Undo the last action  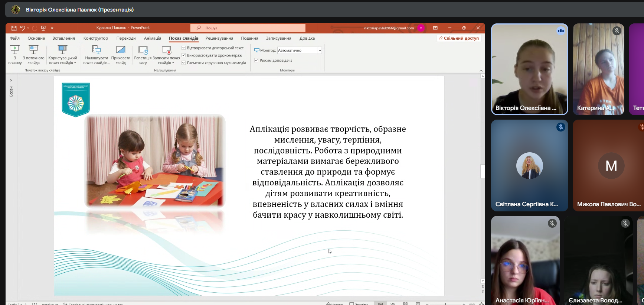[22, 28]
